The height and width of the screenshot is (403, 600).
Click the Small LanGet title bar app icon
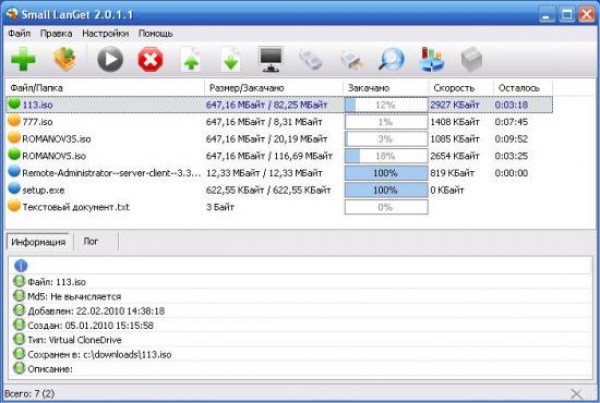[11, 14]
